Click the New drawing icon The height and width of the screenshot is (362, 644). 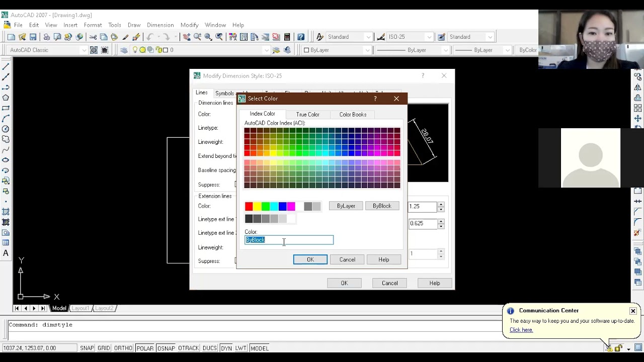click(11, 37)
